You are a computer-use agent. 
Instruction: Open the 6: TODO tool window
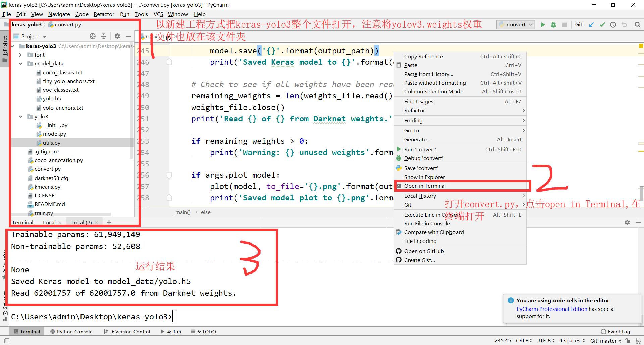pos(203,332)
